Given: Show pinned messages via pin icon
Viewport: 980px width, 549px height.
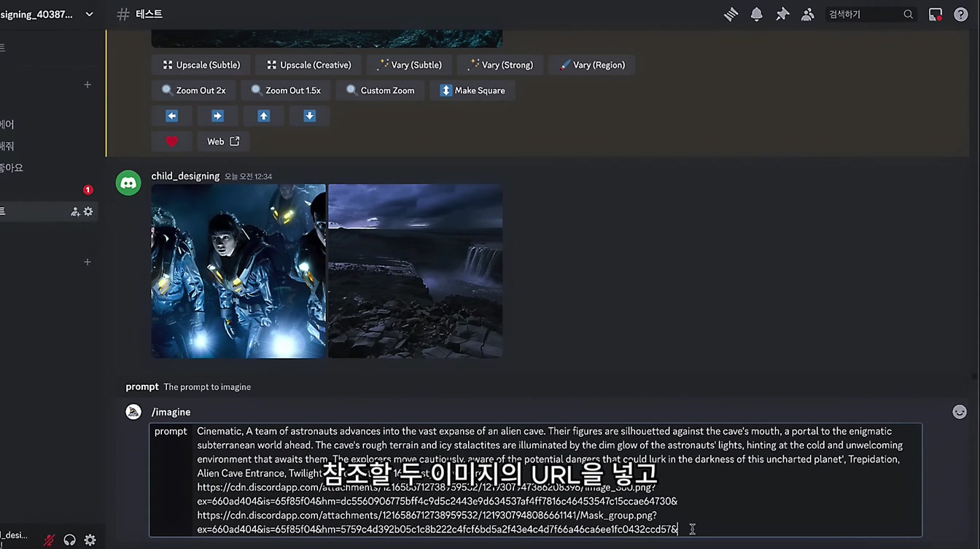Looking at the screenshot, I should click(782, 15).
